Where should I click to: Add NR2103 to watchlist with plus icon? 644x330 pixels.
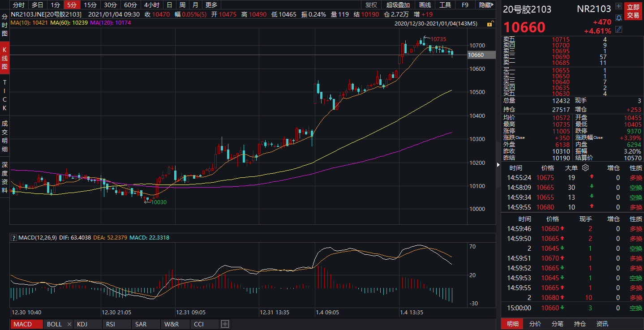tap(618, 6)
